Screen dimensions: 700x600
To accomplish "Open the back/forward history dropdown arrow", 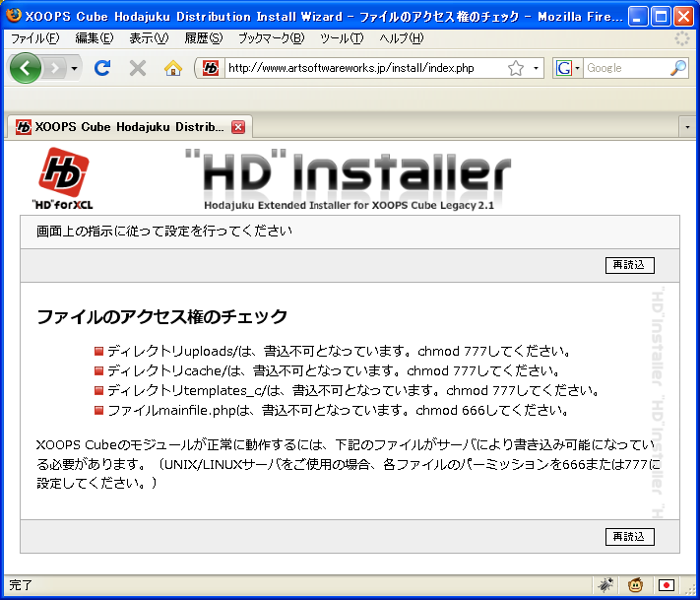I will click(x=75, y=68).
